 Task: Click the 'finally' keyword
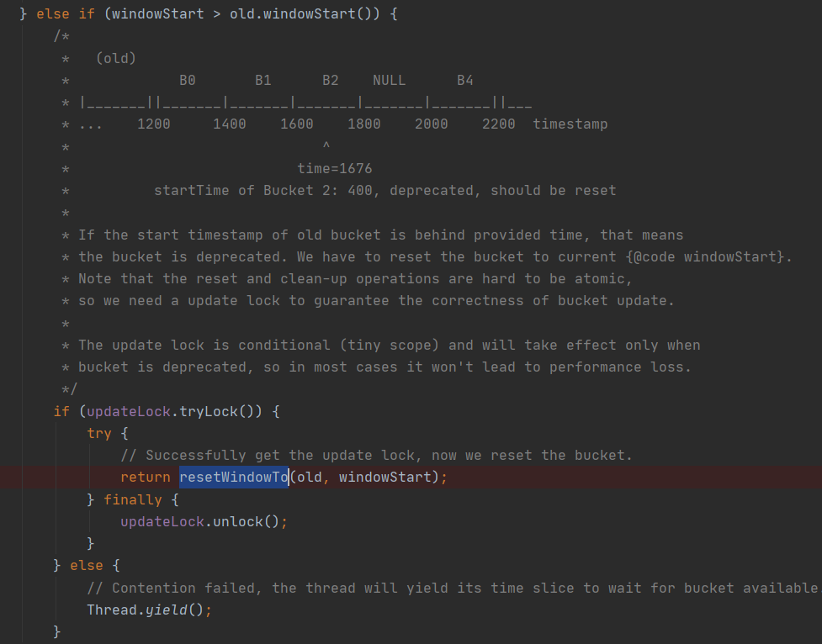point(133,499)
